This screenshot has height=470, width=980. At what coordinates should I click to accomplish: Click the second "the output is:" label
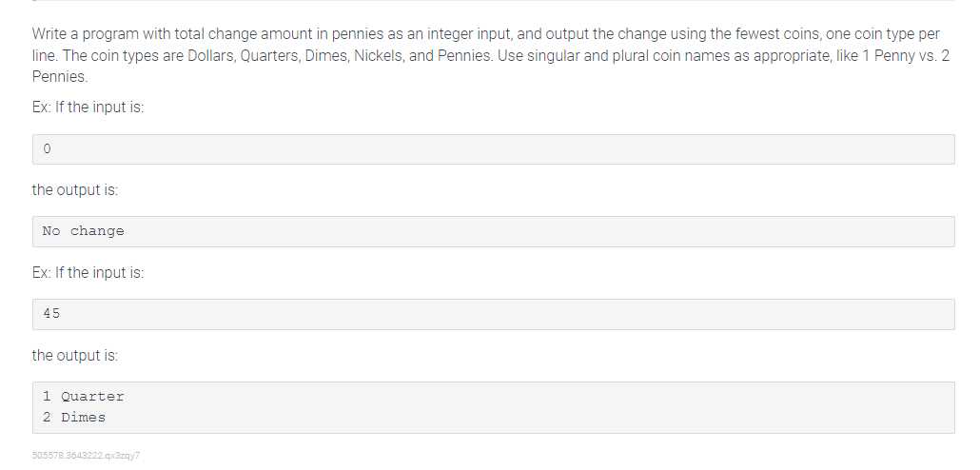[75, 356]
